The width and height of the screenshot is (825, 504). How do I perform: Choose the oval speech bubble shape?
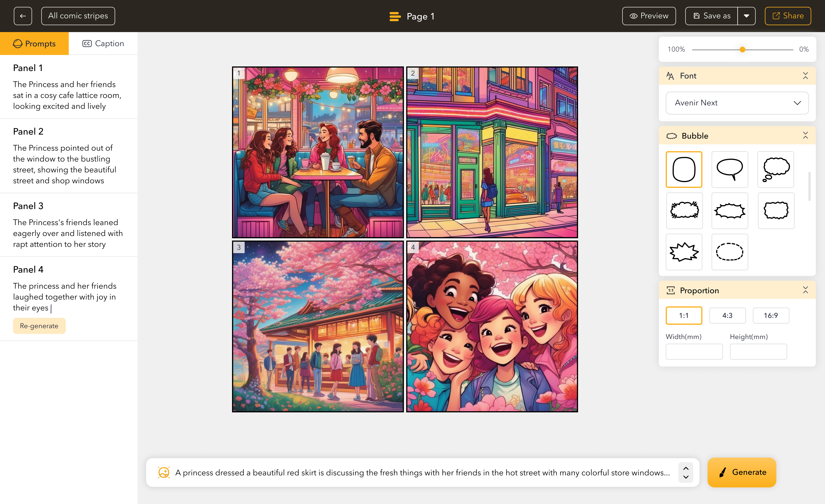coord(729,169)
